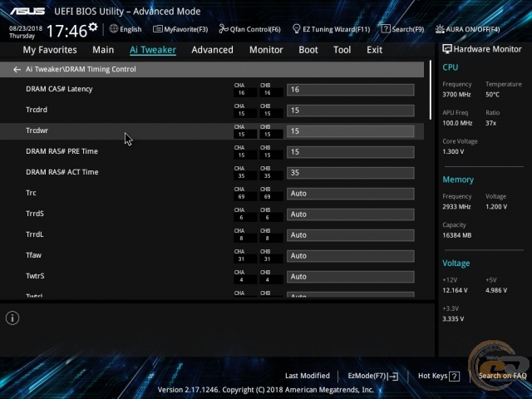This screenshot has width=532, height=399.
Task: Click the globe language icon
Action: (x=114, y=29)
